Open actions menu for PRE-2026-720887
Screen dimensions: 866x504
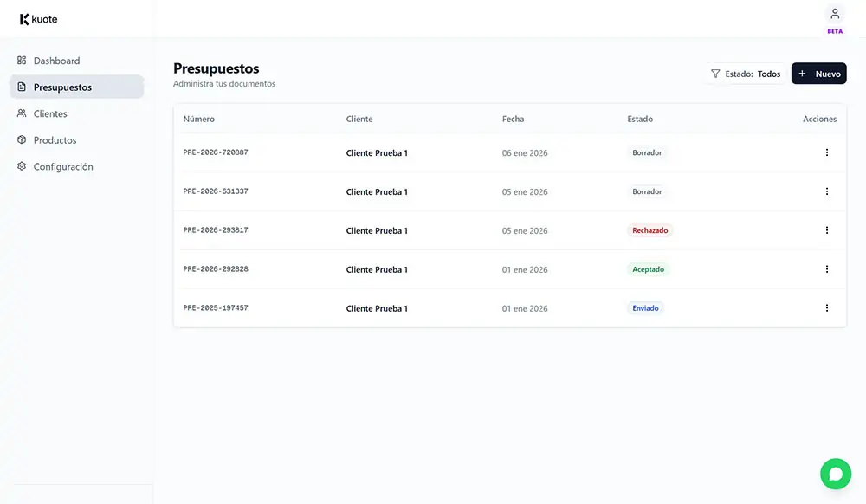click(826, 152)
